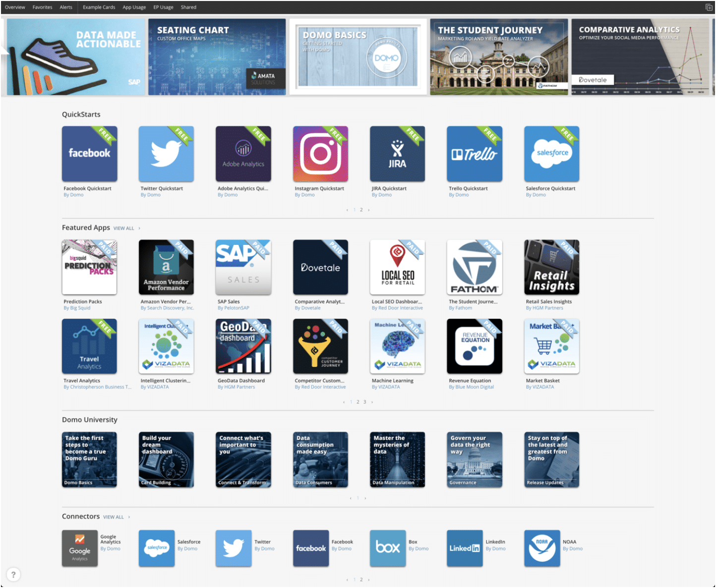Viewport: 718px width, 588px height.
Task: Go to page 2 of QuickStarts
Action: [x=361, y=210]
